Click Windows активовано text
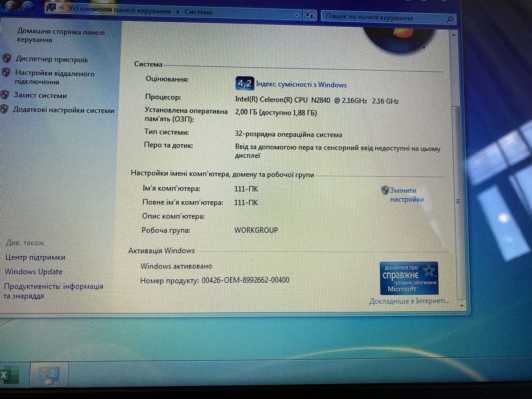 click(176, 266)
